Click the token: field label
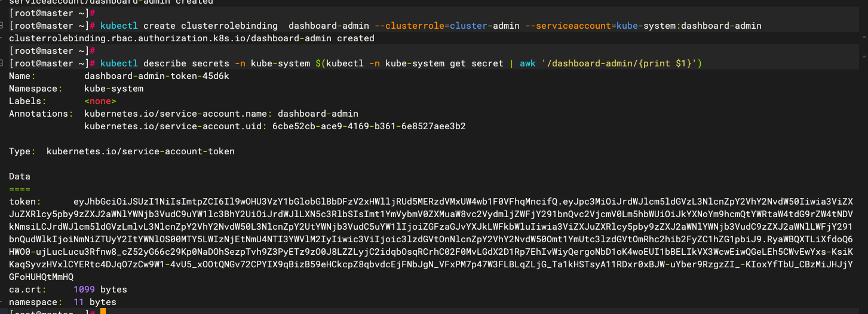This screenshot has height=314, width=868. (x=25, y=202)
